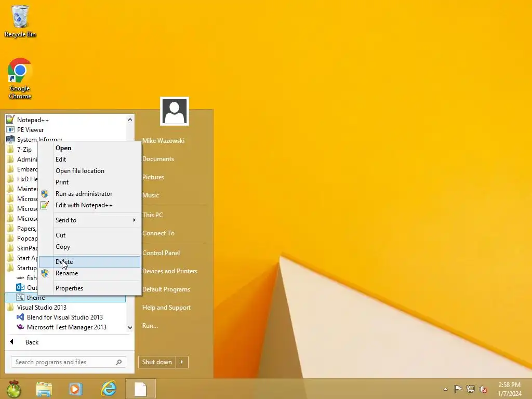
Task: Click the network tray icon
Action: (471, 389)
